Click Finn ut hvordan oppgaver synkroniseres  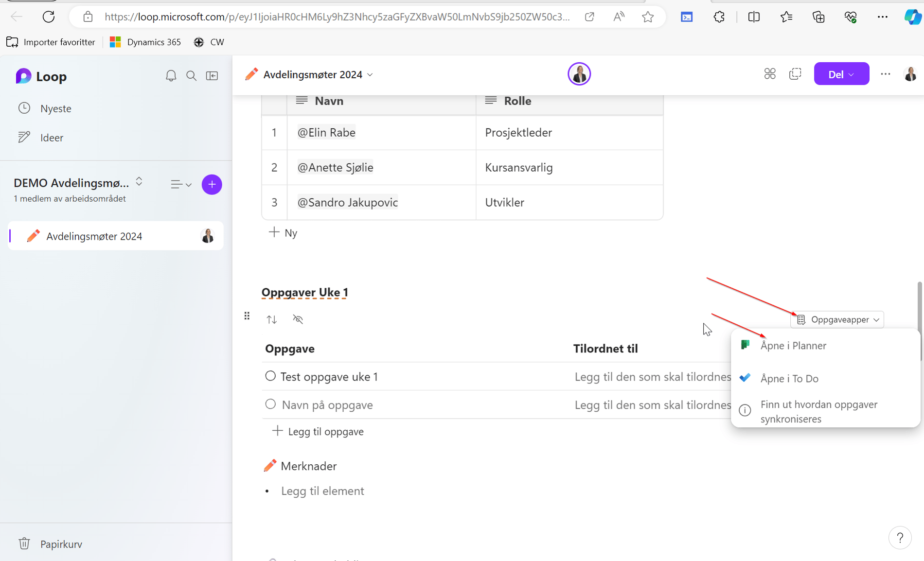(819, 411)
